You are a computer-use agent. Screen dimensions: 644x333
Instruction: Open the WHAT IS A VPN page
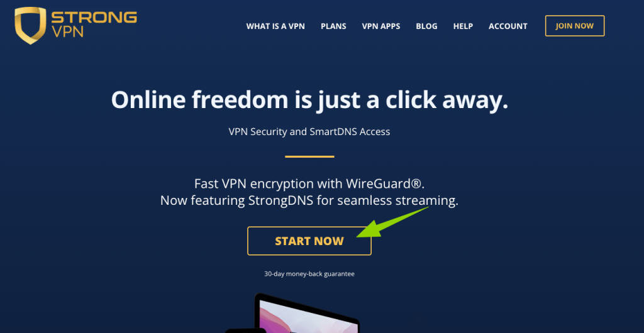pyautogui.click(x=275, y=26)
